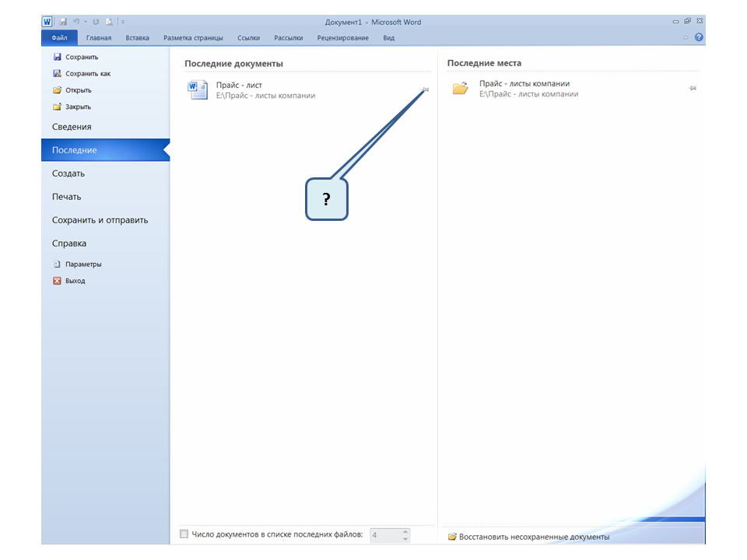This screenshot has width=747, height=560.
Task: Open Параметры options in the sidebar
Action: pos(82,264)
